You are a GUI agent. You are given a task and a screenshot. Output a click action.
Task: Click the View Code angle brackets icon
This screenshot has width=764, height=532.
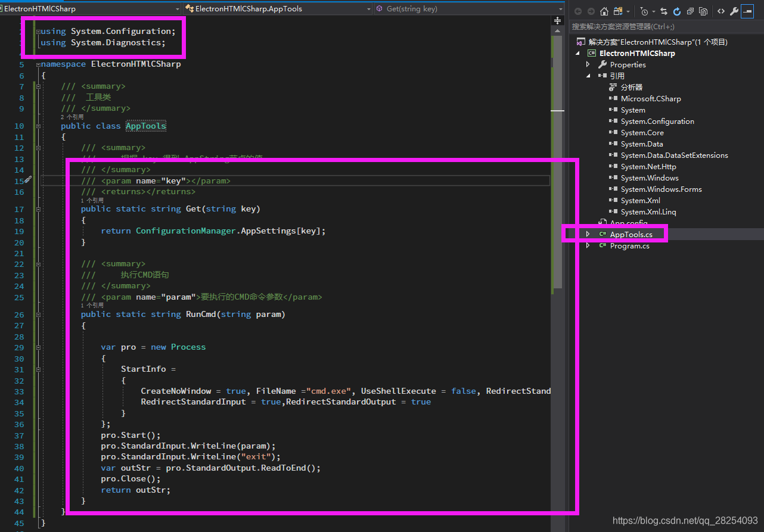click(721, 11)
